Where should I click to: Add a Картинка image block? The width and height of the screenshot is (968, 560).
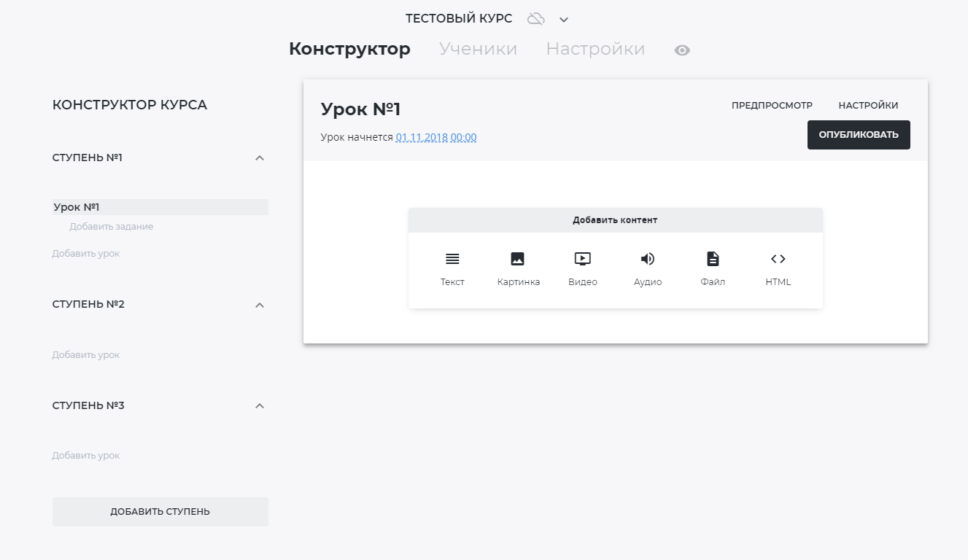click(x=518, y=269)
